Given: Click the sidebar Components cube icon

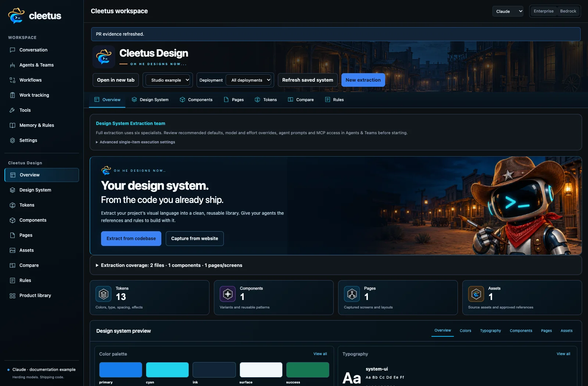Looking at the screenshot, I should click(x=12, y=220).
